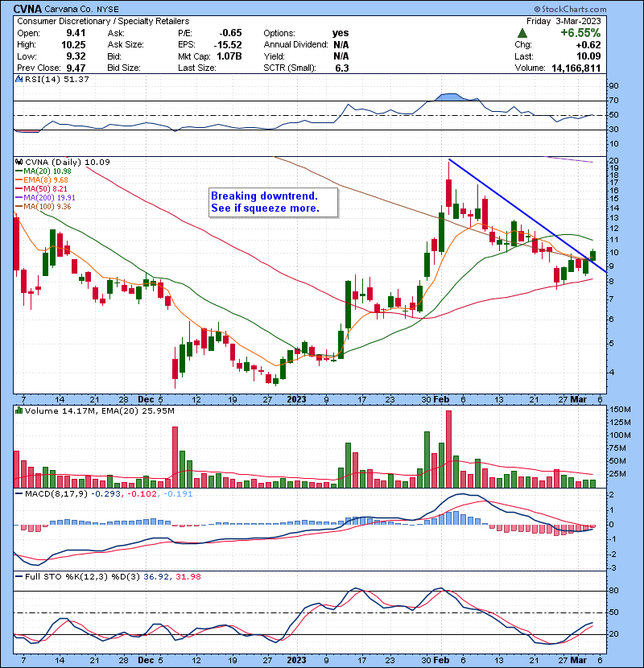
Task: Click the 20 price axis label
Action: point(614,161)
